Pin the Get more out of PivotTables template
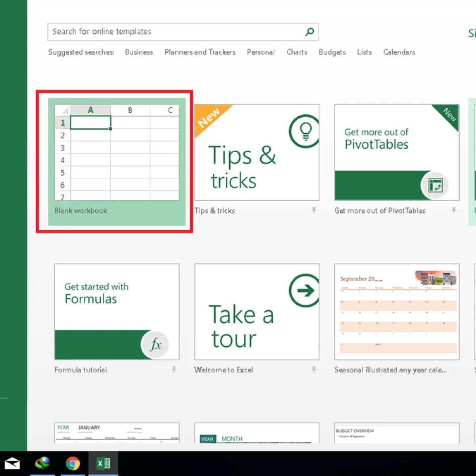The image size is (476, 476). coord(454,210)
